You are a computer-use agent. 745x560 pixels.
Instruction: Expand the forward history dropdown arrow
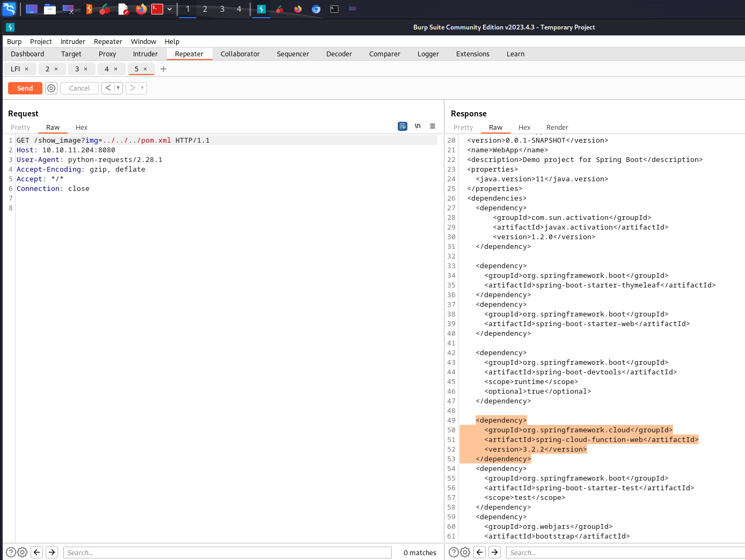tap(142, 88)
